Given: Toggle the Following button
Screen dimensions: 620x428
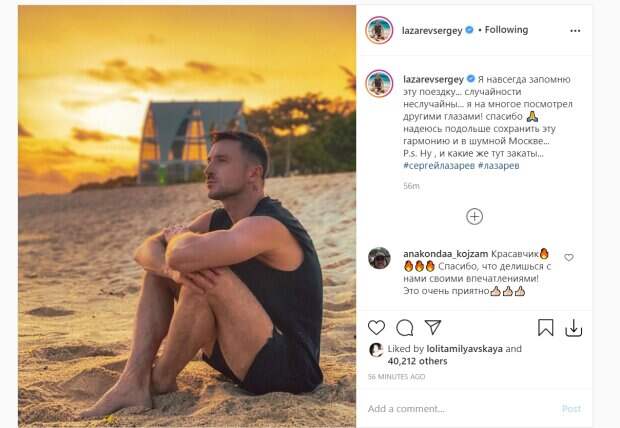Looking at the screenshot, I should (x=506, y=30).
